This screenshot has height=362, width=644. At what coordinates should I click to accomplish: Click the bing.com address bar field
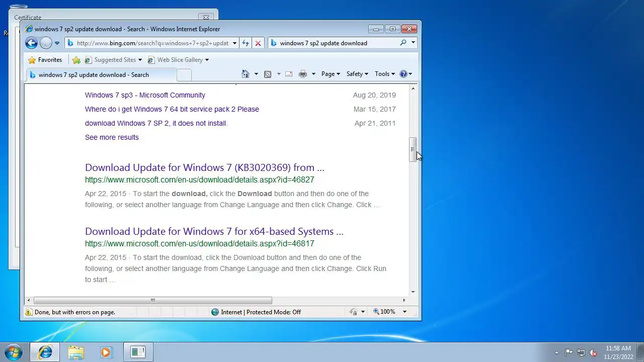(x=151, y=43)
